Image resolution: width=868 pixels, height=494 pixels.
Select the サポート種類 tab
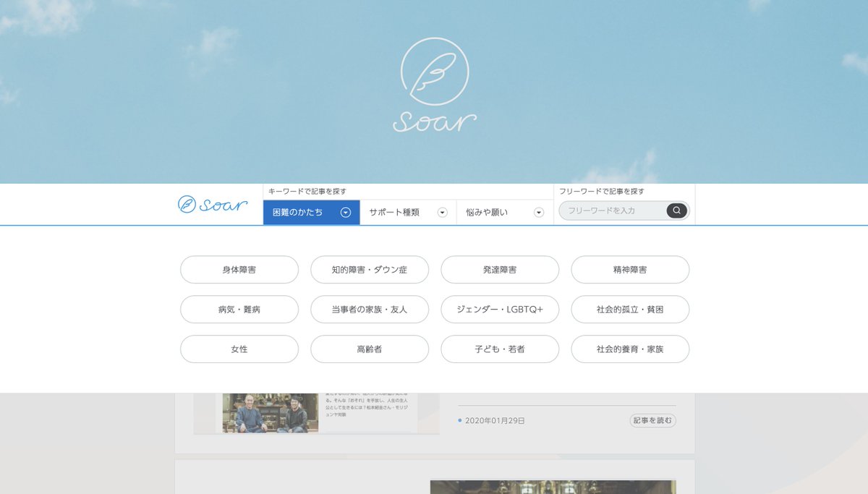(408, 213)
